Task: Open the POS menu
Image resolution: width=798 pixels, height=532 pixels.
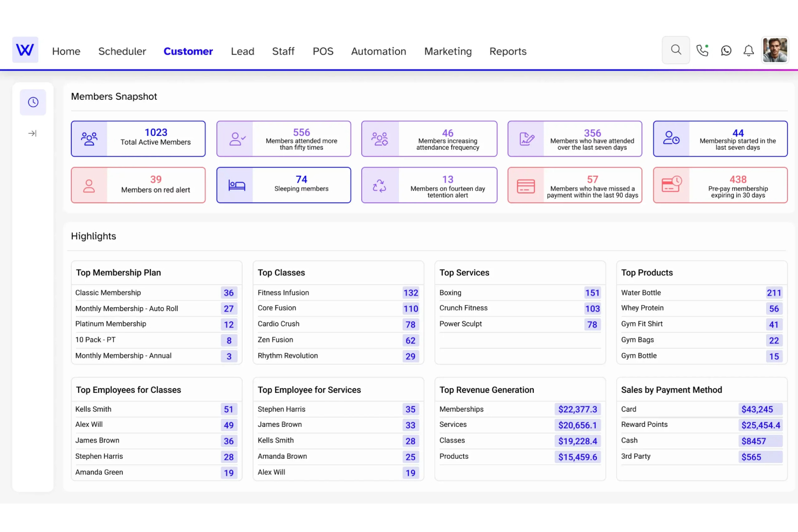Action: coord(323,51)
